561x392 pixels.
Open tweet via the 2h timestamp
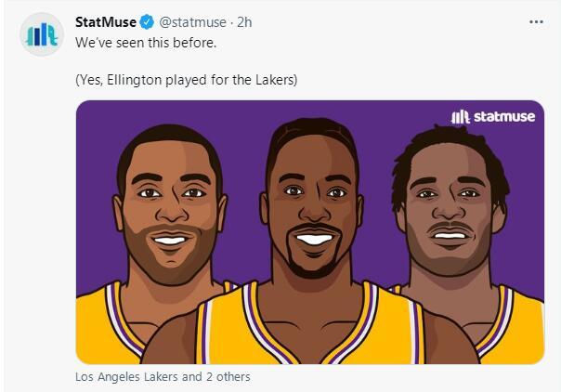[x=246, y=22]
